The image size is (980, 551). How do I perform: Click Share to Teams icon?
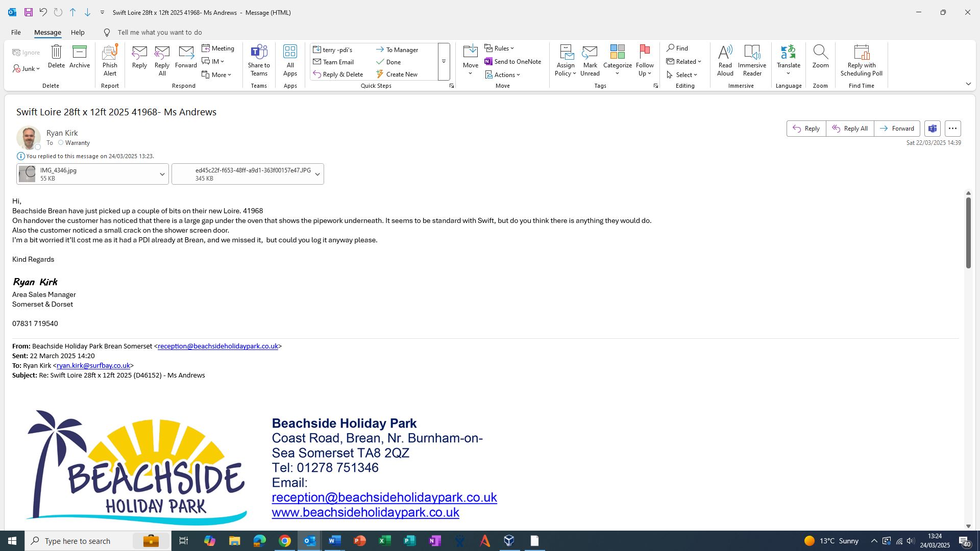click(259, 53)
